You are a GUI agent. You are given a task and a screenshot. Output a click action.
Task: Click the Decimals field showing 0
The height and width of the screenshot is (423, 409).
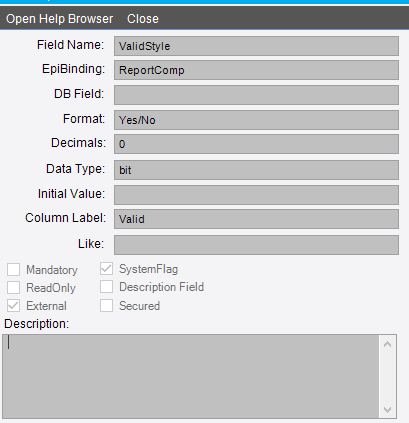pos(256,144)
